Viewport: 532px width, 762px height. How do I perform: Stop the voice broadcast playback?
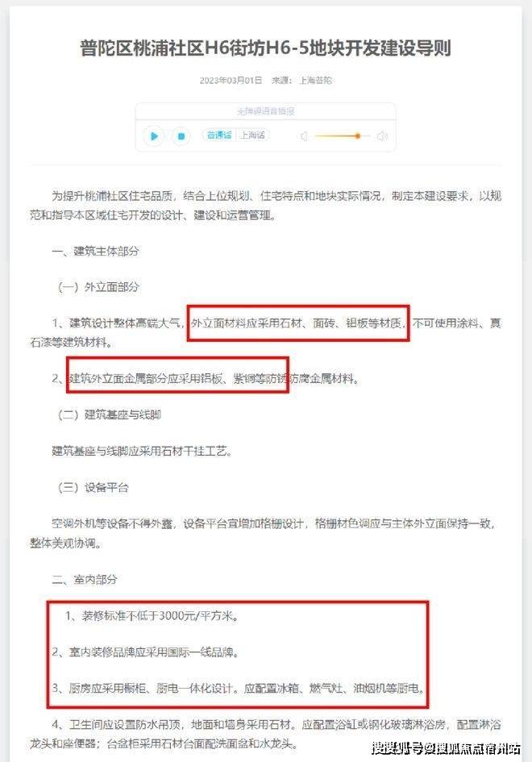point(181,136)
